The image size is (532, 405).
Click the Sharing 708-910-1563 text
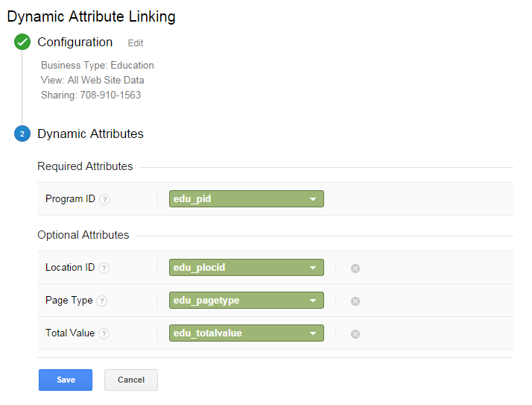91,95
